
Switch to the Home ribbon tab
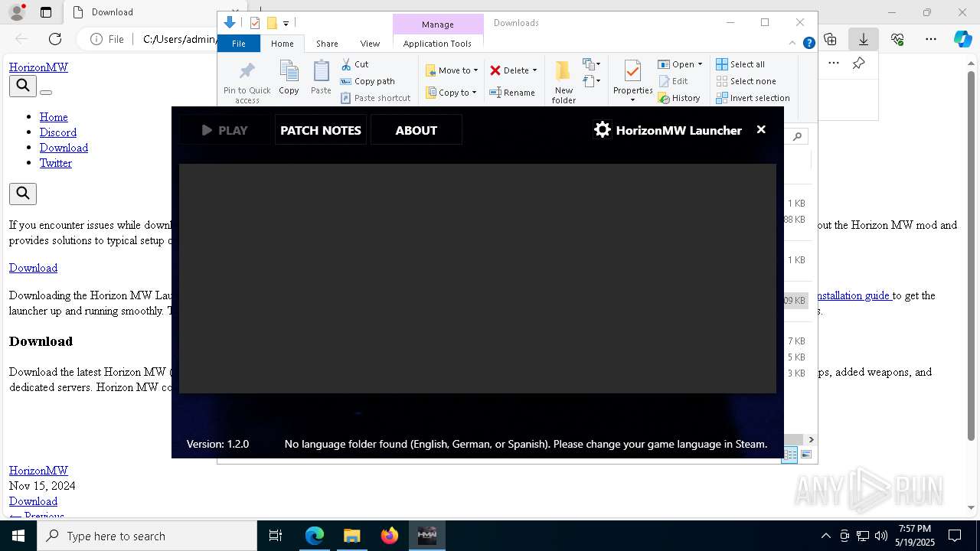coord(282,44)
